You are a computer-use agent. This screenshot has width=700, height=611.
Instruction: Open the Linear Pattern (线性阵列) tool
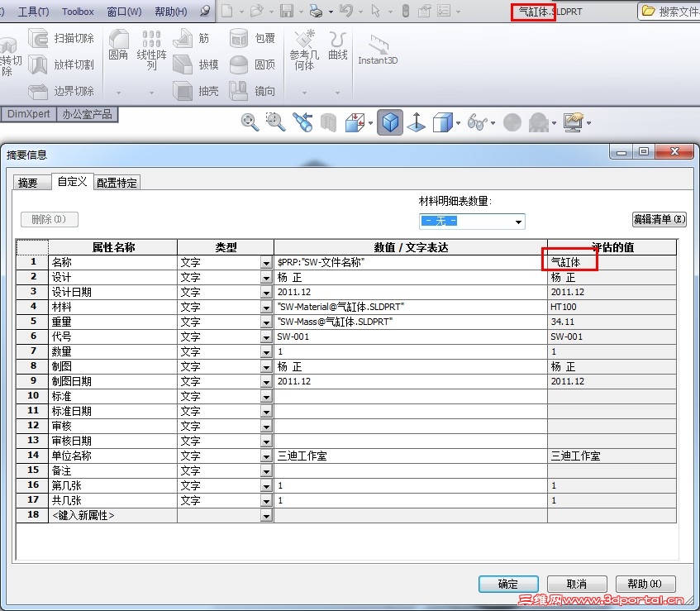click(152, 47)
